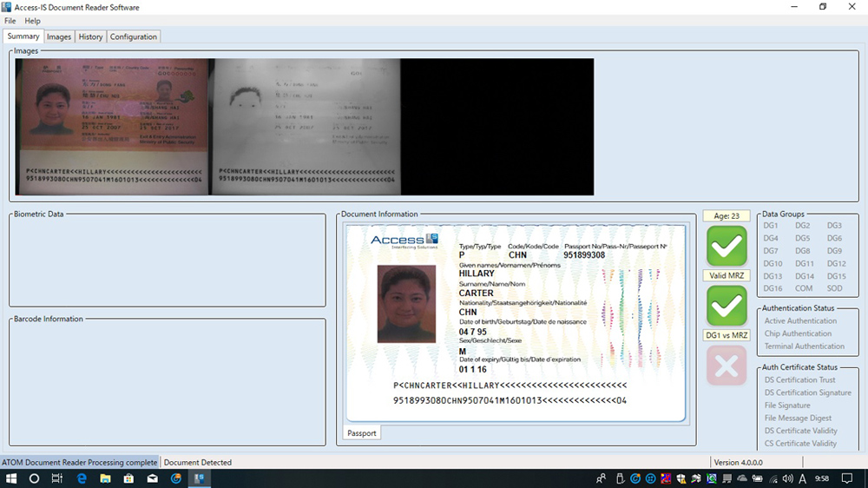Open the Configuration tab
868x488 pixels.
[x=134, y=36]
